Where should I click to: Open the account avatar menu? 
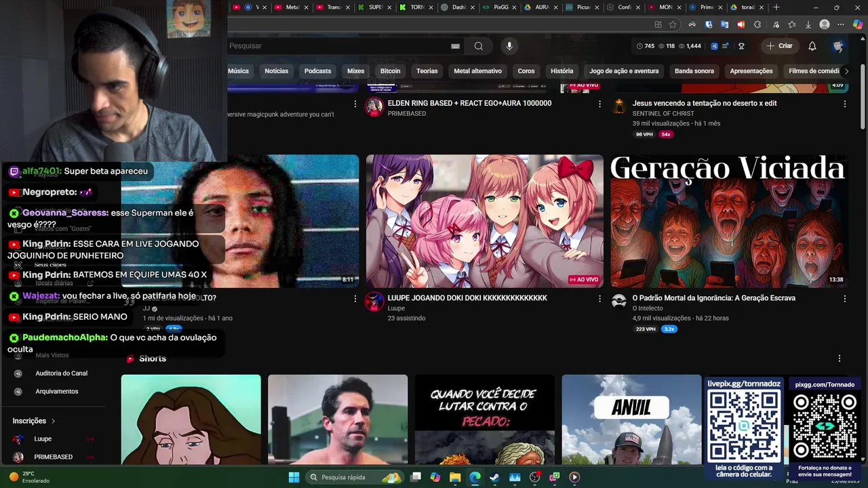(x=838, y=46)
